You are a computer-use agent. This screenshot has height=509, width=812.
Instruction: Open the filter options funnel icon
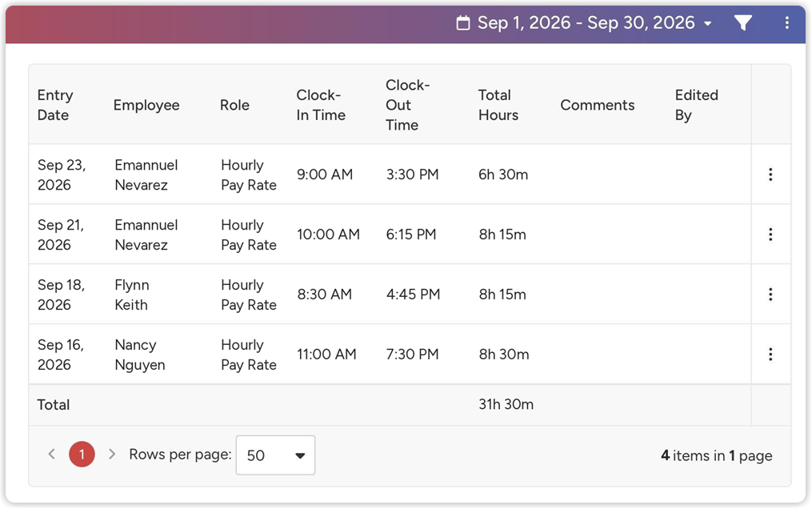coord(742,22)
